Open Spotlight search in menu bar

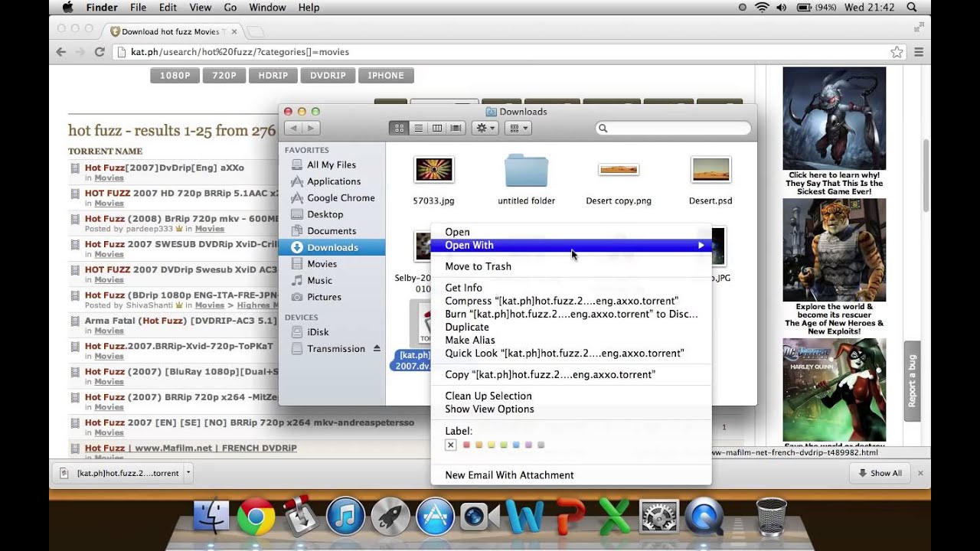pos(912,8)
